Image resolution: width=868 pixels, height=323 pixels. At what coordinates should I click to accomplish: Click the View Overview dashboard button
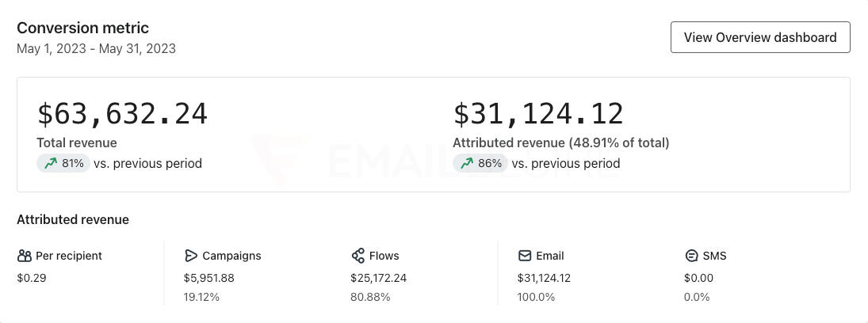click(760, 37)
